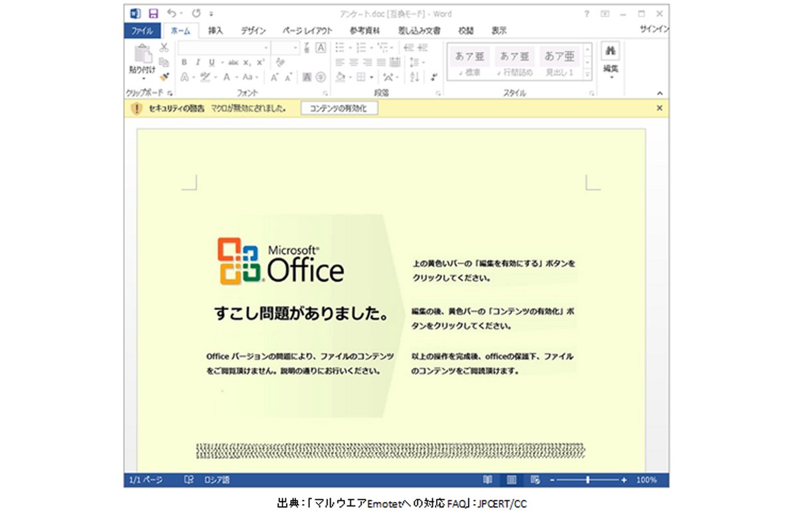Click the numbered list icon
The image size is (798, 532).
point(362,47)
